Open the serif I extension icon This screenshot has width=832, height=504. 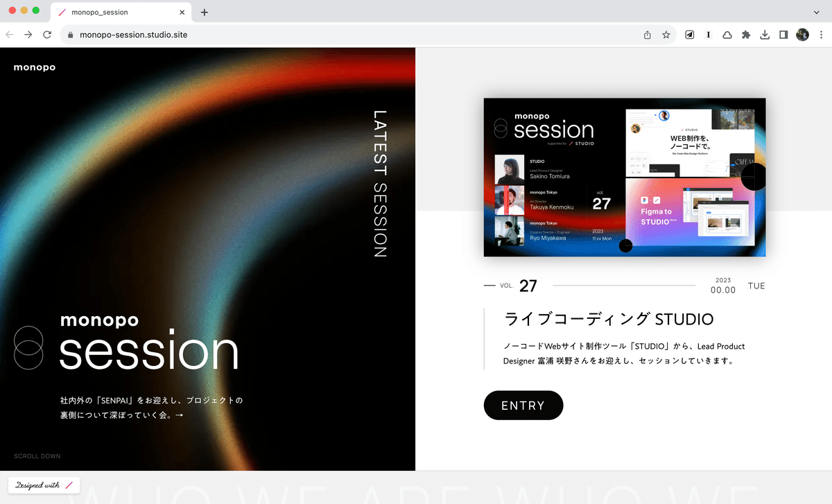click(x=709, y=35)
